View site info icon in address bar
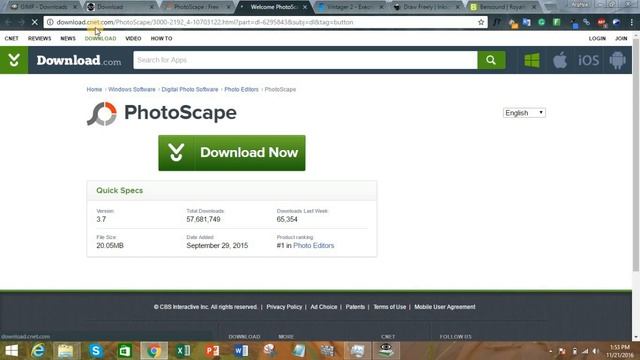The image size is (640, 360). (50, 22)
